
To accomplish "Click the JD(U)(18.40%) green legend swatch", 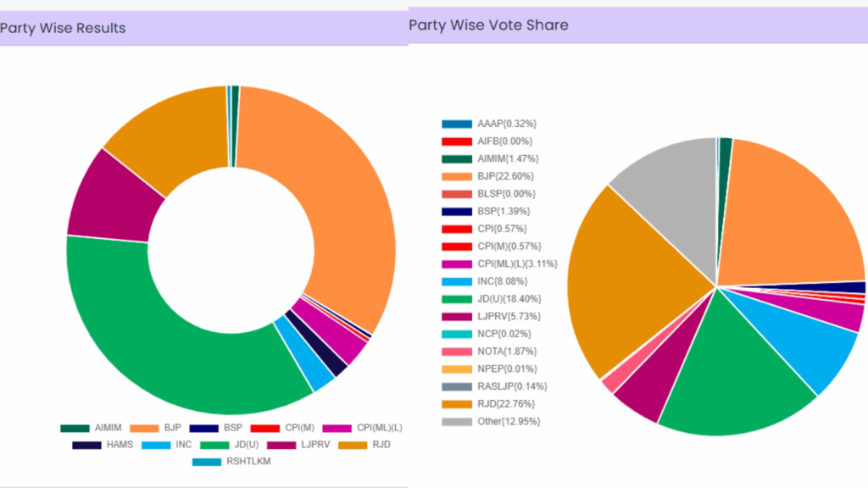I will tap(456, 299).
